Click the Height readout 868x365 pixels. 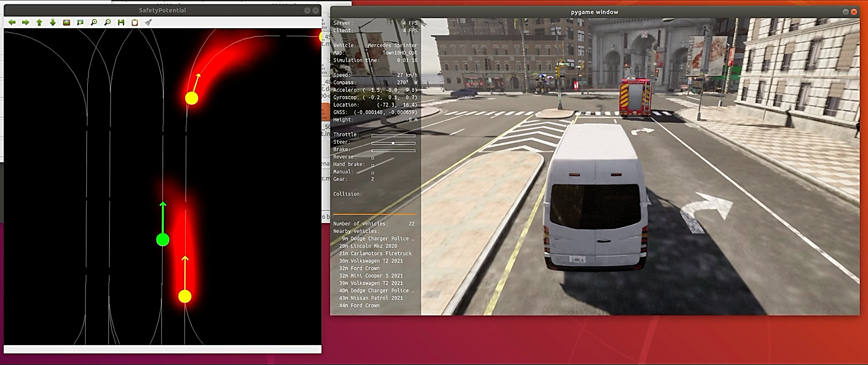point(375,119)
